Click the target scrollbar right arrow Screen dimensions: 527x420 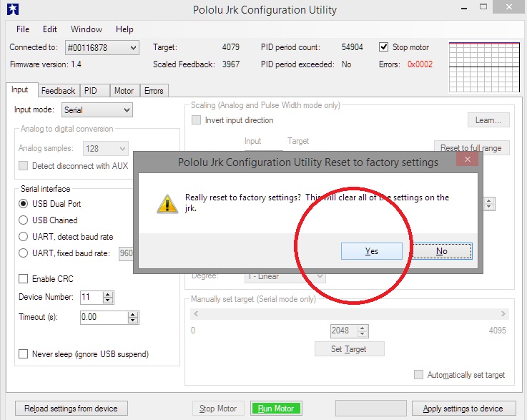tap(503, 313)
